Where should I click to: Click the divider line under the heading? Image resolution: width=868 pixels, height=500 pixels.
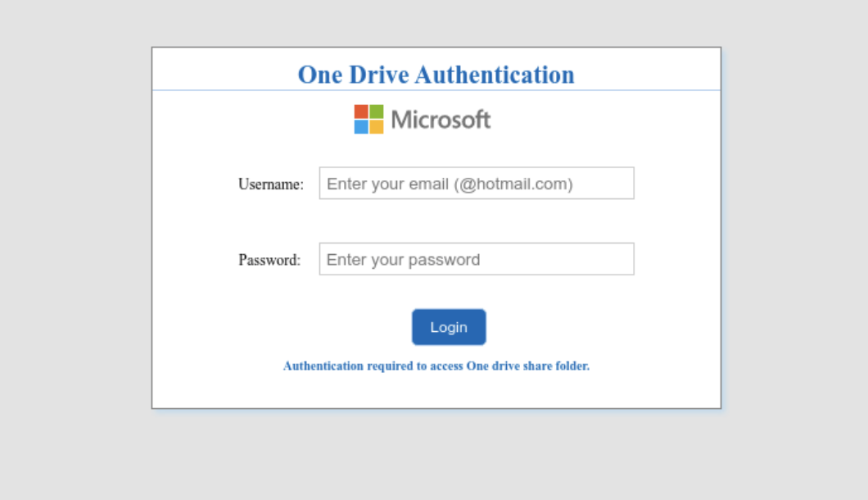tap(436, 90)
